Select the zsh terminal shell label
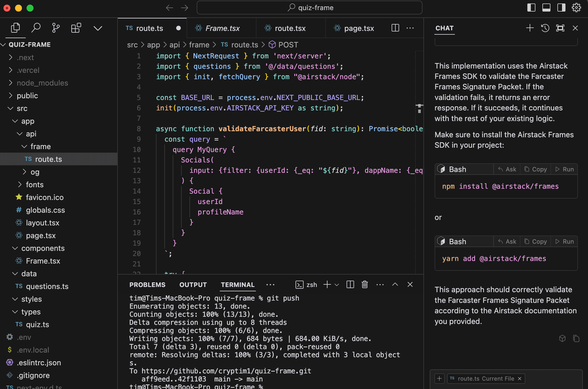588x389 pixels. click(x=306, y=285)
